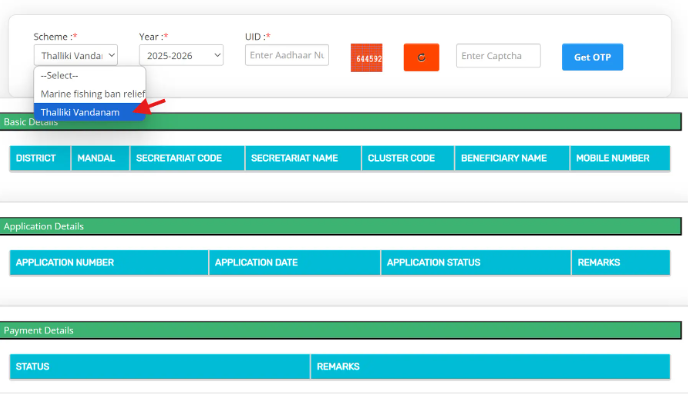Click the UID field label
688x394 pixels.
(258, 37)
